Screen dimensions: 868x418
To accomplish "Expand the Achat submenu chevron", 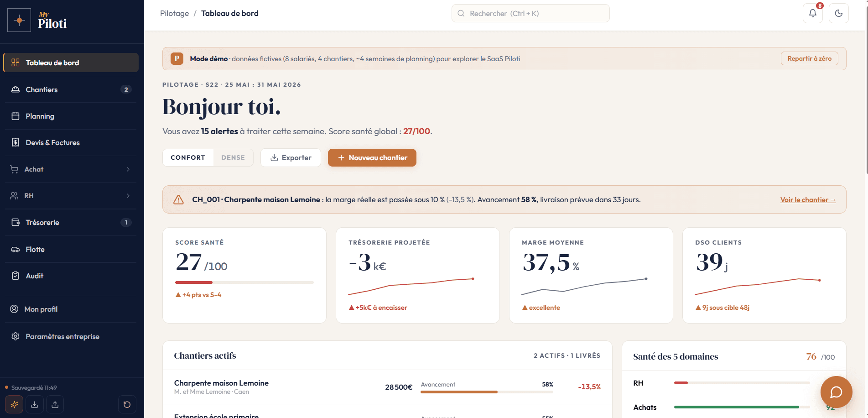I will pyautogui.click(x=128, y=169).
